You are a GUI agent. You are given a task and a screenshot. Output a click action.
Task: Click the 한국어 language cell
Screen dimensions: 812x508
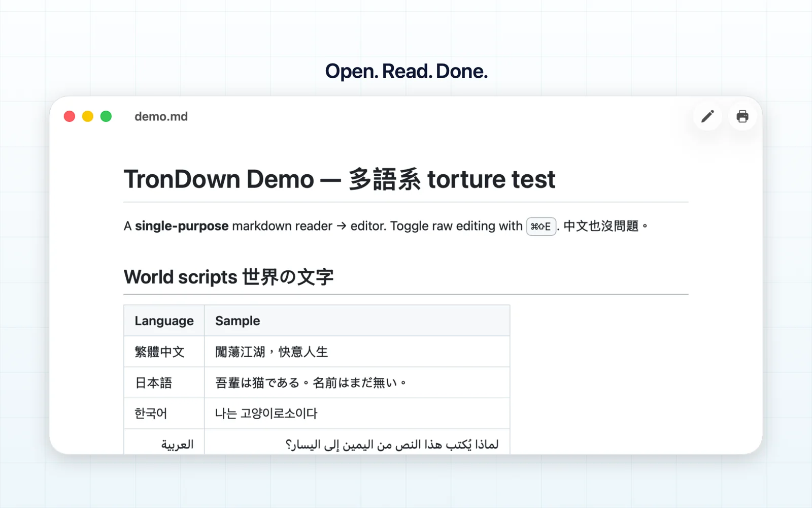click(x=164, y=414)
